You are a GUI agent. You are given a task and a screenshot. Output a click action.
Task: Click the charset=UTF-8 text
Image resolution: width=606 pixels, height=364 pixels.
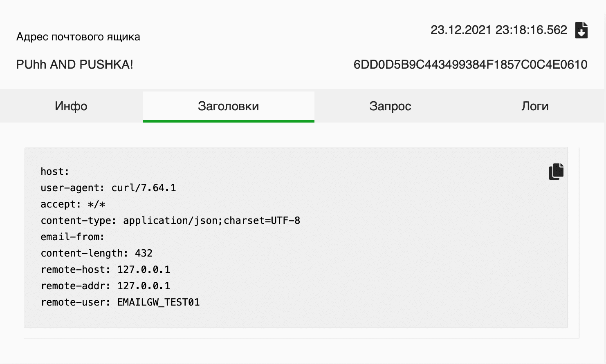click(262, 221)
